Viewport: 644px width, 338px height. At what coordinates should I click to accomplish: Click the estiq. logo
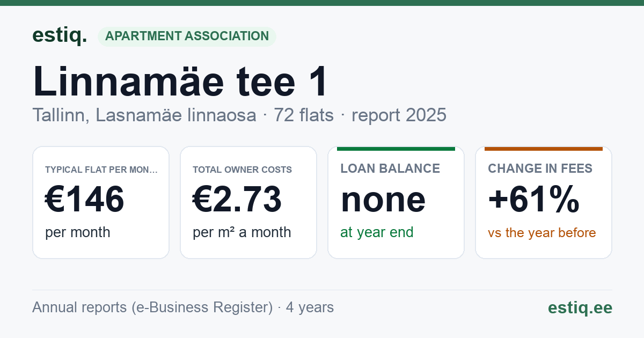pos(60,36)
